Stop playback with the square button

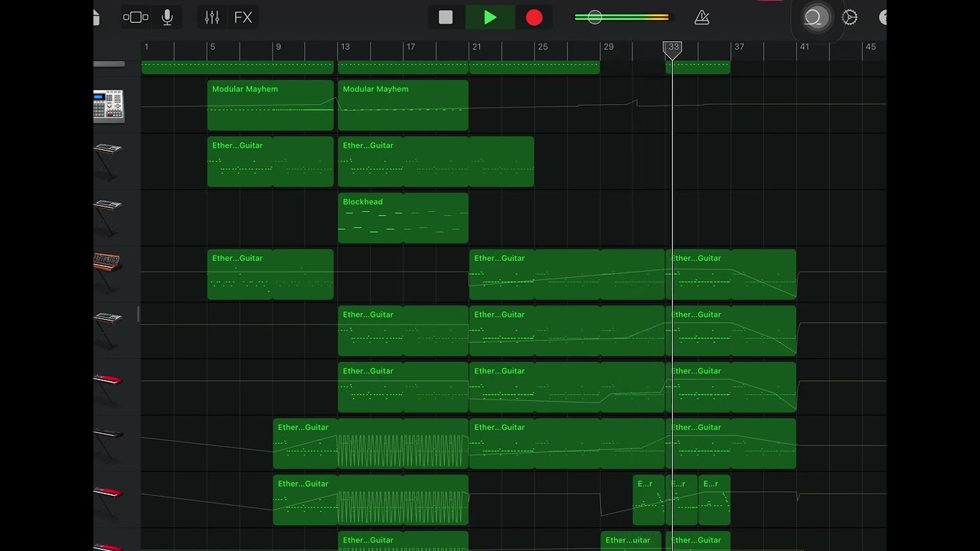(446, 17)
